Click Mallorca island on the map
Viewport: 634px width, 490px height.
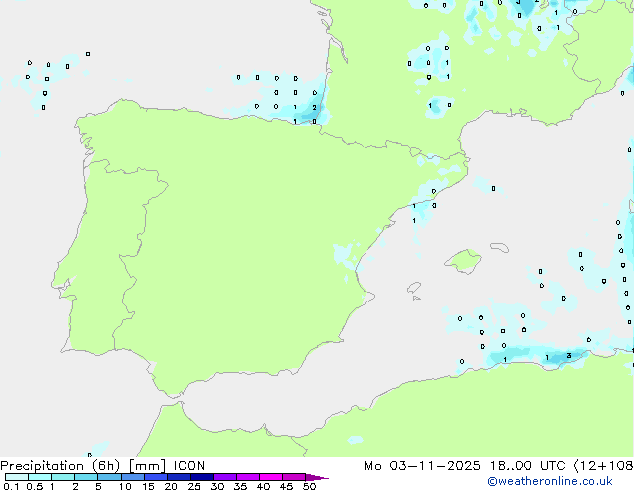tap(463, 261)
